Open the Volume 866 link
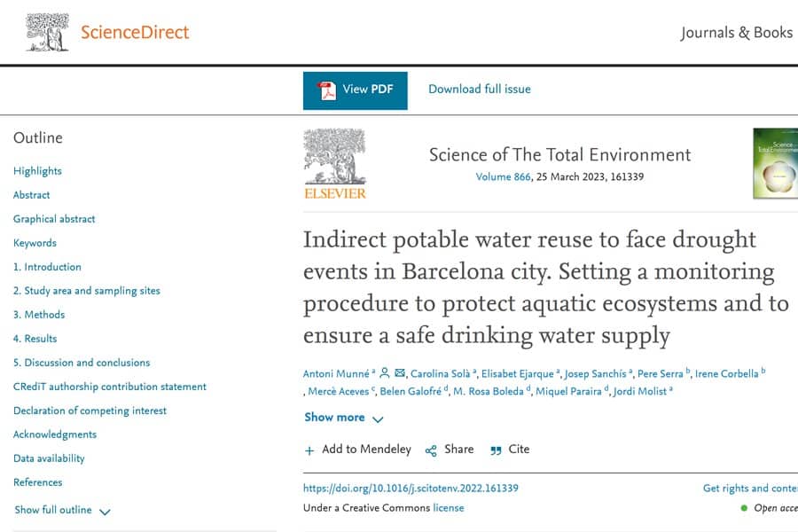The height and width of the screenshot is (532, 798). [503, 176]
